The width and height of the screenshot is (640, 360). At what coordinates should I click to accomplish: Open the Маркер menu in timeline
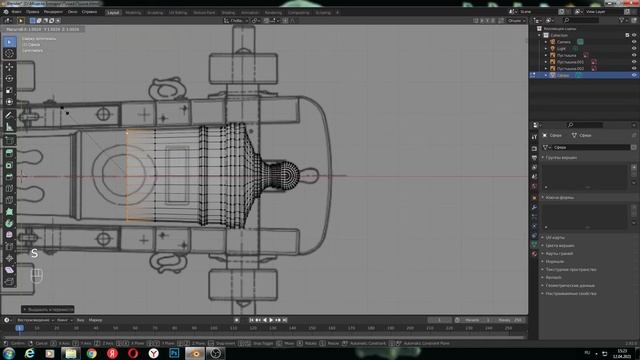pyautogui.click(x=96, y=320)
